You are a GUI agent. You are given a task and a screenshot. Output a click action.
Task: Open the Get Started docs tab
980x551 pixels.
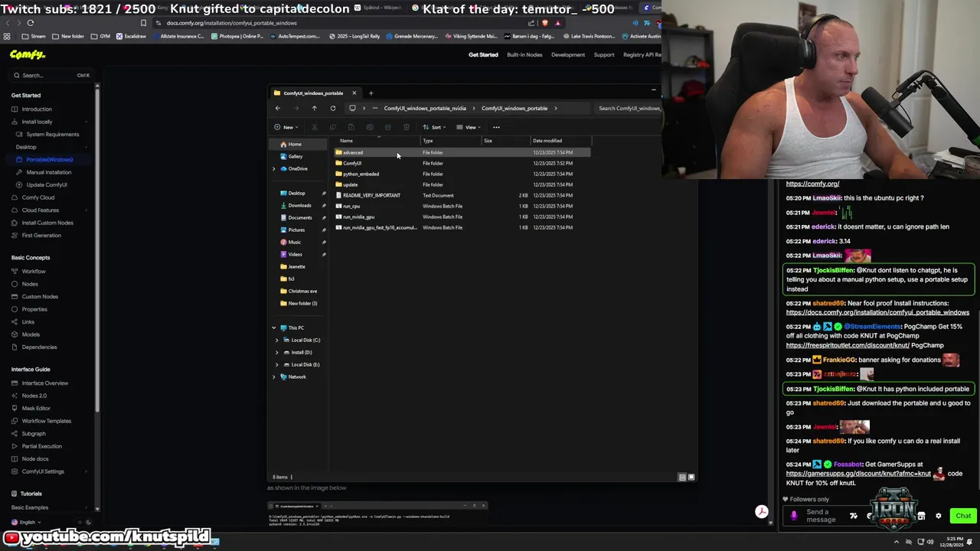pos(483,54)
